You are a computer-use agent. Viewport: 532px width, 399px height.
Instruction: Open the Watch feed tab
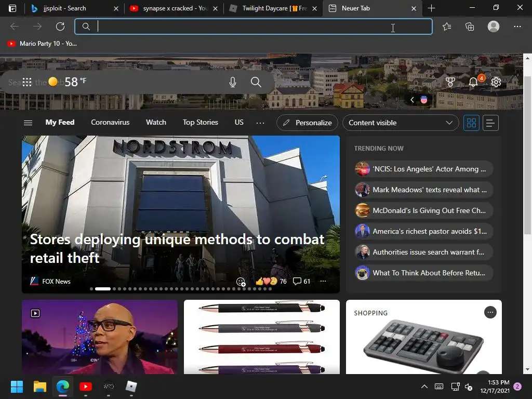click(x=156, y=123)
